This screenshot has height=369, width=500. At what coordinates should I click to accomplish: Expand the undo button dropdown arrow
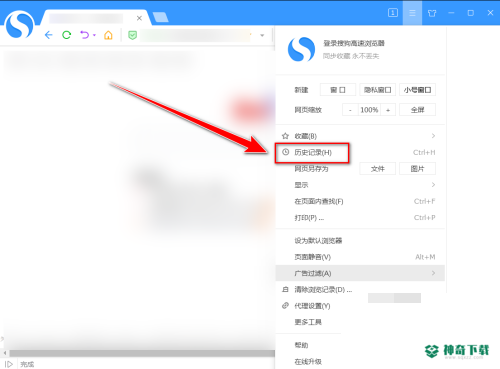94,35
